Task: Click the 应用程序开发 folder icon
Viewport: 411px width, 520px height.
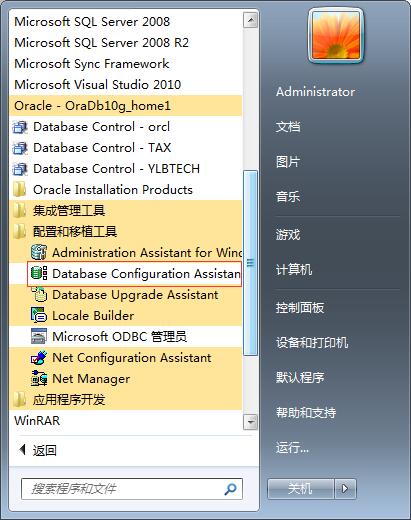Action: point(20,399)
